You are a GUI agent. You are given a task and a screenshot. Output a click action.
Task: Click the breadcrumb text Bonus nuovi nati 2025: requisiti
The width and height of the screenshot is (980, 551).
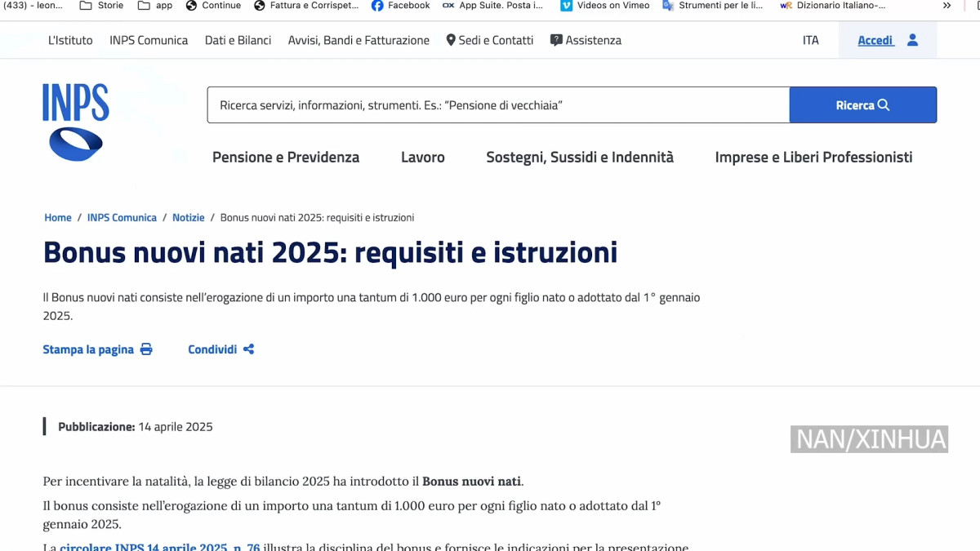pos(317,218)
